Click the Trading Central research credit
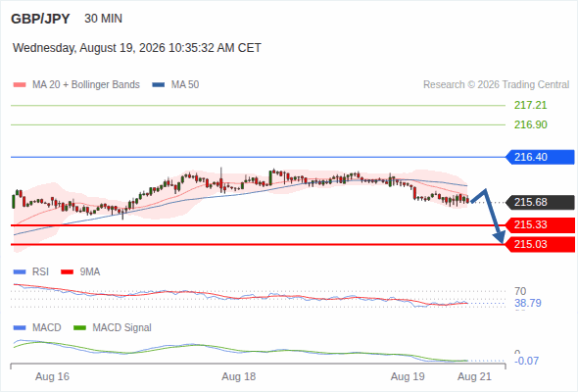578x392 pixels. pyautogui.click(x=496, y=85)
